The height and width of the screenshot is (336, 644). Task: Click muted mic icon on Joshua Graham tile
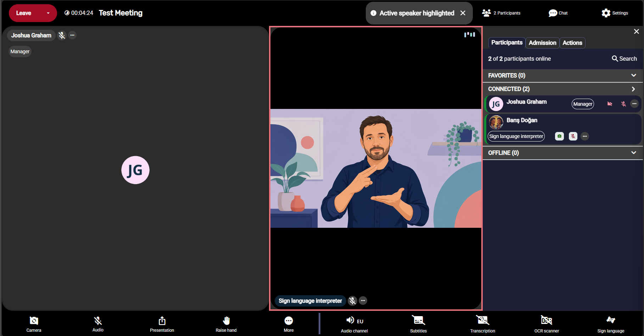click(x=62, y=35)
